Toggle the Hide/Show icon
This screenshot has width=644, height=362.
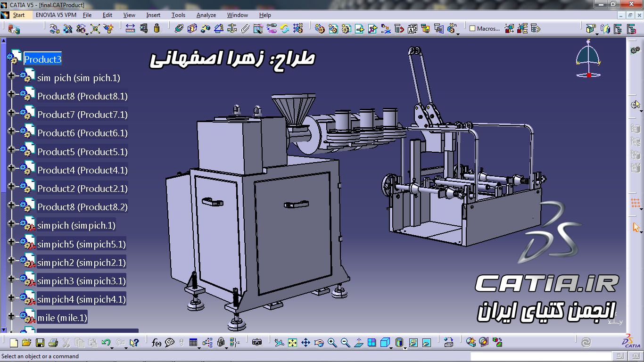point(413,343)
